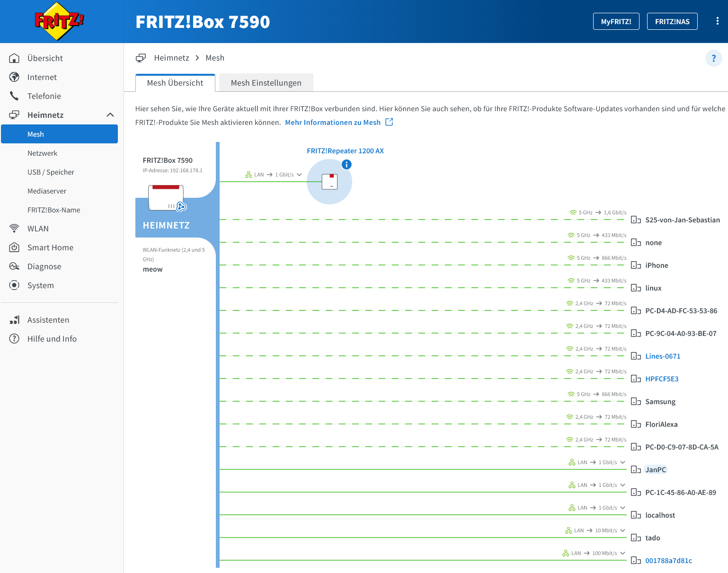The height and width of the screenshot is (573, 728).
Task: Click the device icon next to localhost
Action: [x=636, y=515]
